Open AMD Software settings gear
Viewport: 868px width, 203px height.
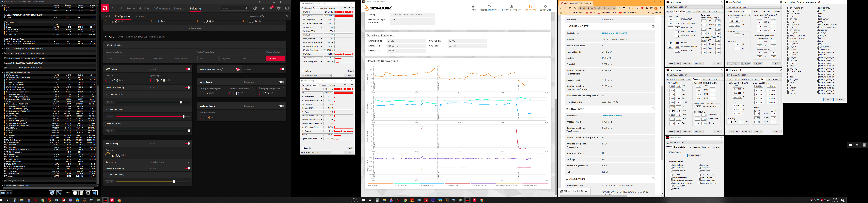(x=279, y=8)
